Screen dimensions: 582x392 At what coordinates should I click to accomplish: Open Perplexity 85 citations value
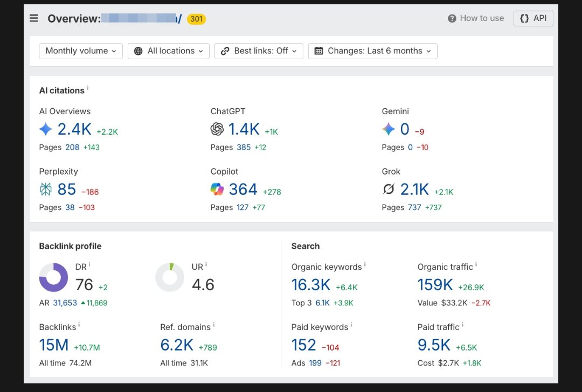(67, 189)
